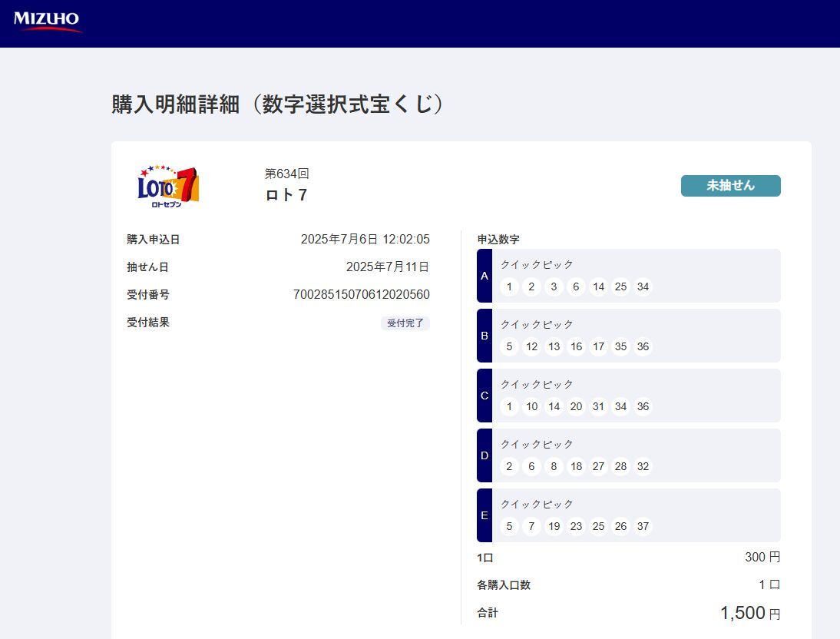840x639 pixels.
Task: Click the 抽せん日 label
Action: point(148,267)
